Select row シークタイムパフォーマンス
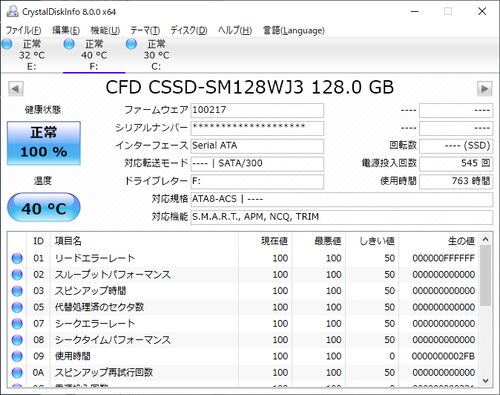Screen dimensions: 500x395 pyautogui.click(x=244, y=340)
